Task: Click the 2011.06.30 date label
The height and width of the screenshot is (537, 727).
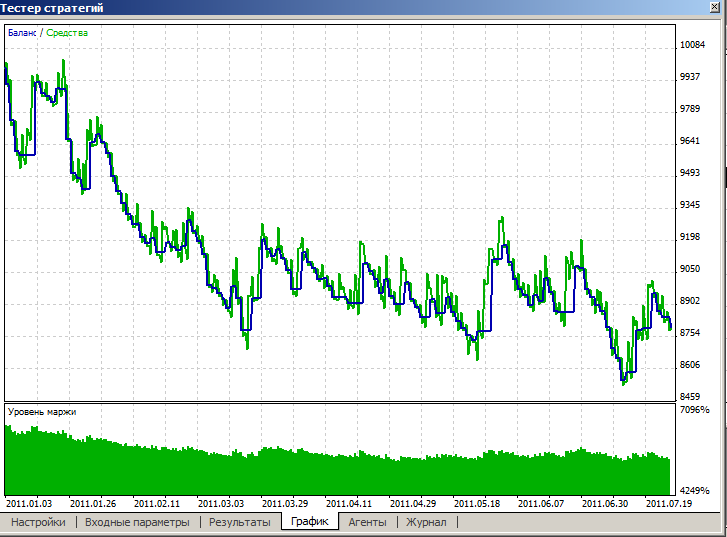Action: [605, 503]
